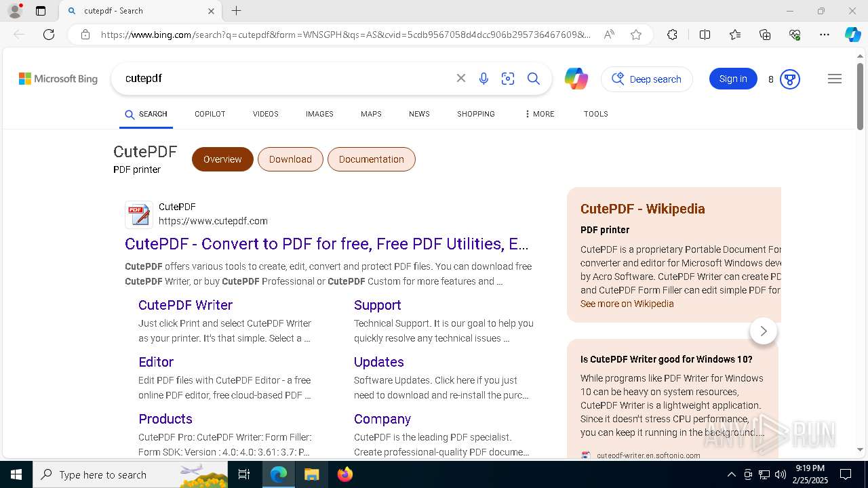
Task: Open the tab actions menu icon
Action: (x=41, y=11)
